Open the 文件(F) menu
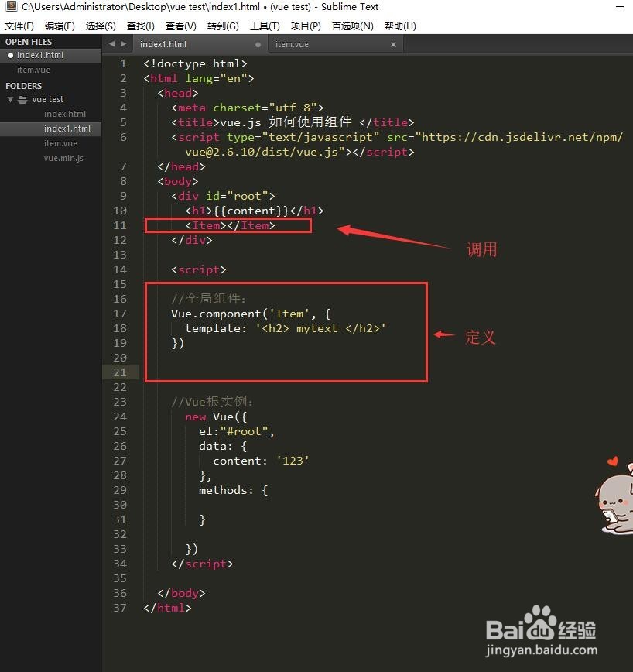 point(19,25)
